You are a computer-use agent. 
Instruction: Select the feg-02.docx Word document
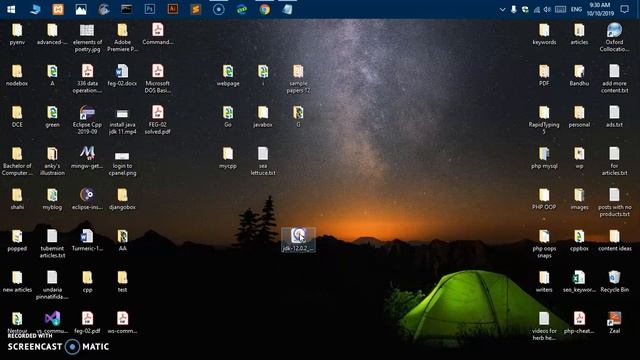tap(122, 75)
